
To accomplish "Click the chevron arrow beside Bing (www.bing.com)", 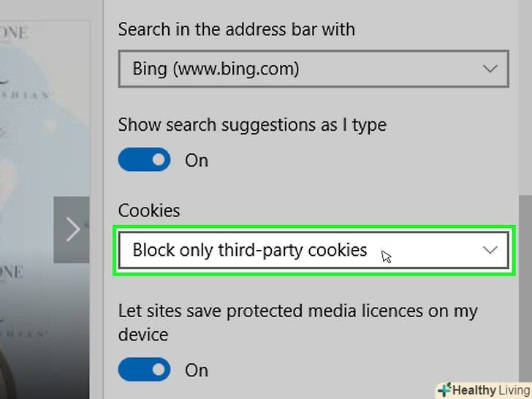I will (x=490, y=69).
